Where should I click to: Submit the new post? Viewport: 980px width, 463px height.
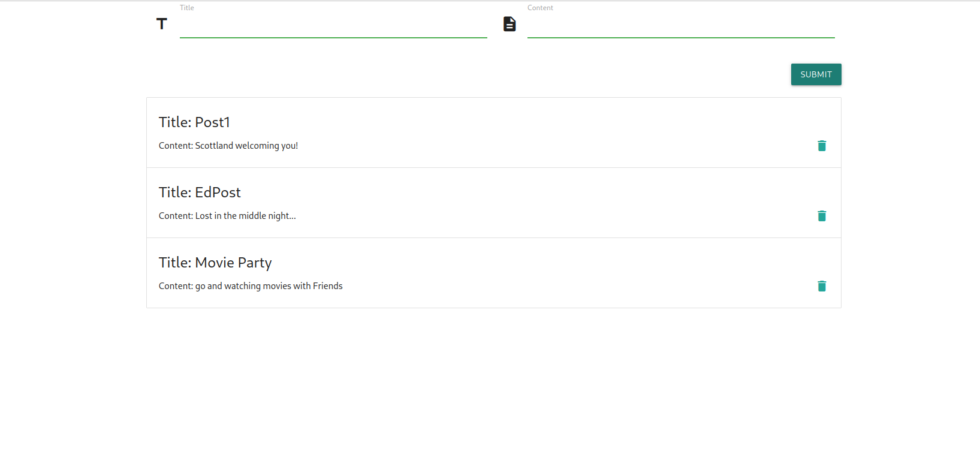(816, 74)
